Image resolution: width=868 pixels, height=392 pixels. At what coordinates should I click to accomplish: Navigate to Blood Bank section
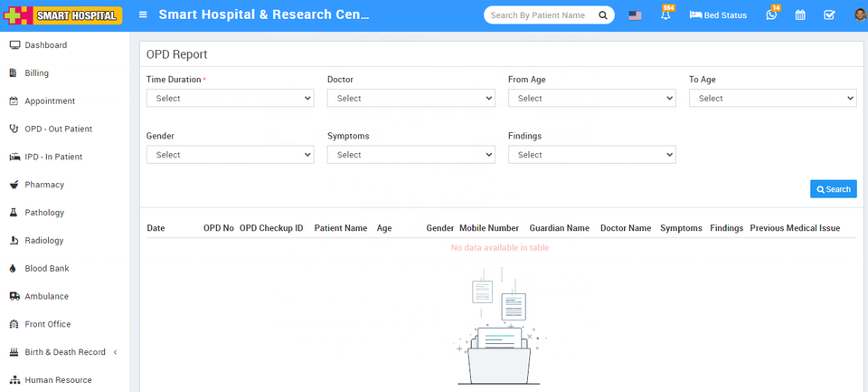click(47, 269)
